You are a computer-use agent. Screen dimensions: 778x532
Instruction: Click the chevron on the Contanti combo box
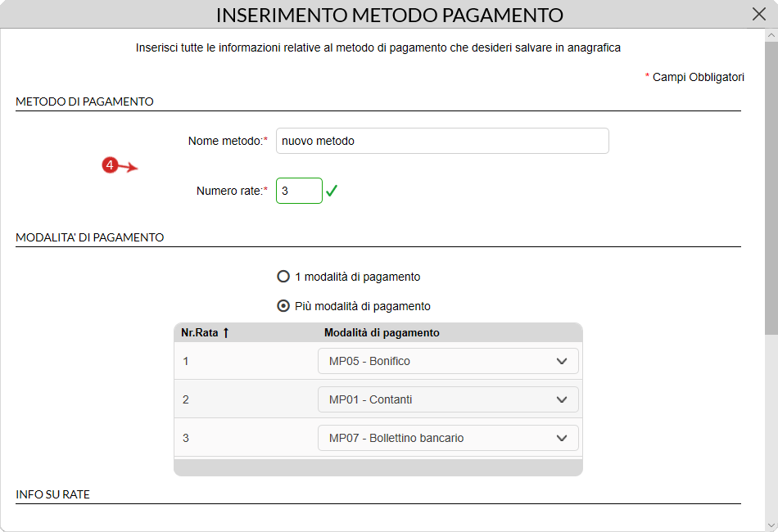click(562, 399)
